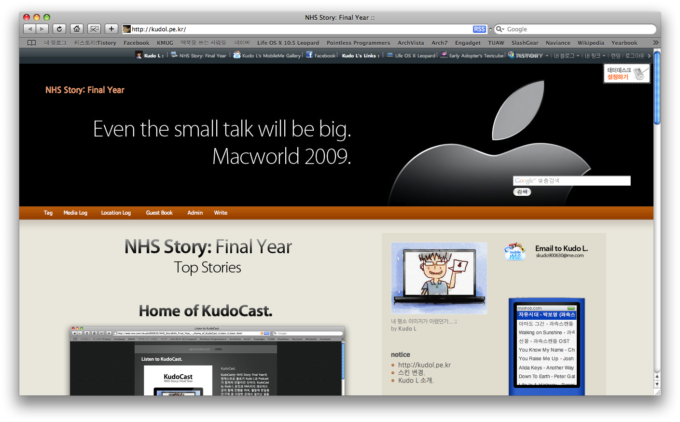
Task: Open the Location Log menu item
Action: tap(116, 213)
